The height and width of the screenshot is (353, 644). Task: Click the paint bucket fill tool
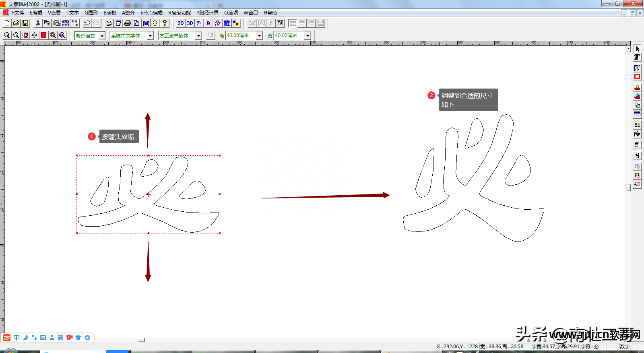(637, 134)
